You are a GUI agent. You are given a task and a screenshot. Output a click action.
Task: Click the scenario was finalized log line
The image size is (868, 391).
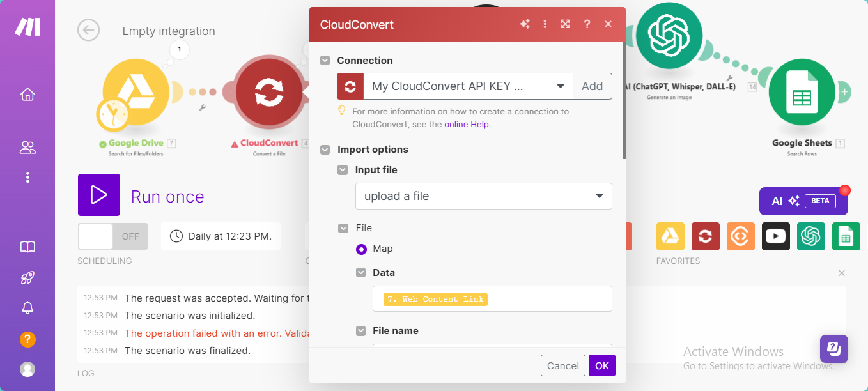[x=187, y=350]
